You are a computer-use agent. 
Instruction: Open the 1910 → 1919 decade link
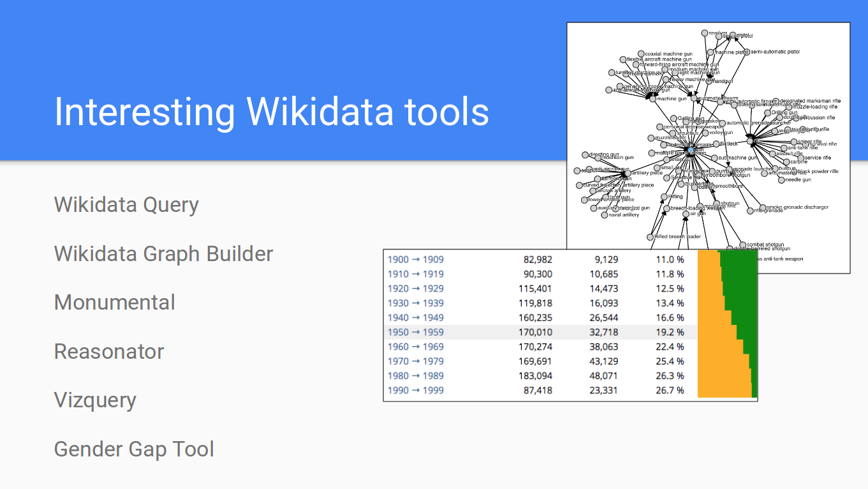click(416, 274)
